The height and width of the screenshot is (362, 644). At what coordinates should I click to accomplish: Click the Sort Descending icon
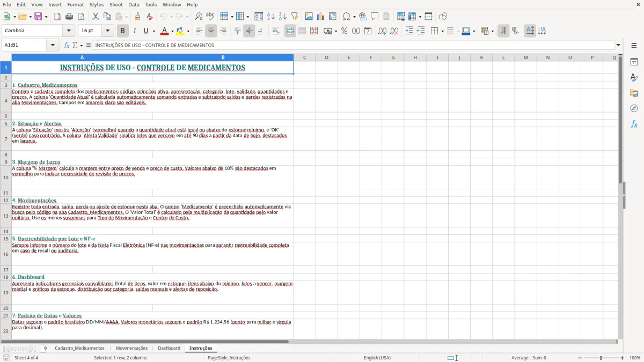pos(283,17)
